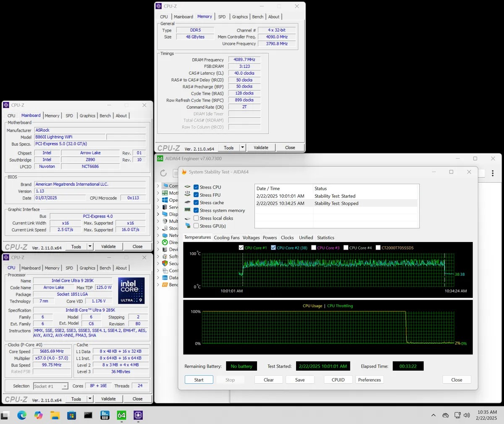Show CPU Core #3 on temperature graph

click(313, 248)
